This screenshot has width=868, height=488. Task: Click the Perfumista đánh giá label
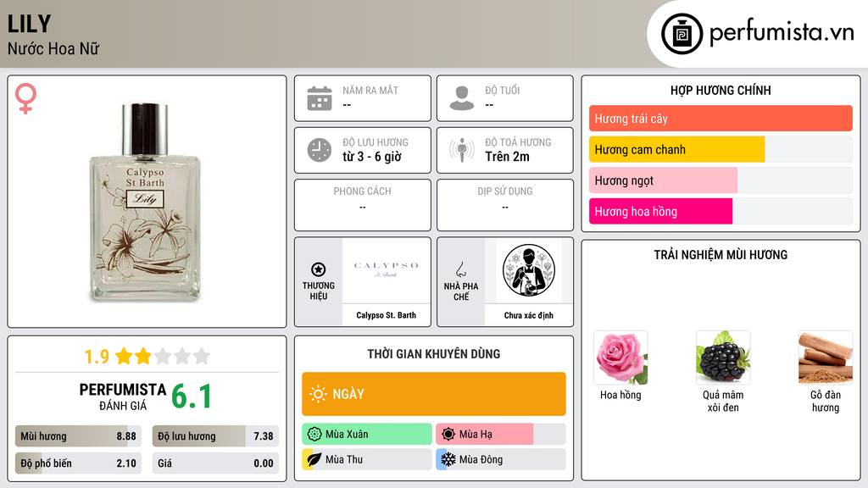pyautogui.click(x=123, y=396)
